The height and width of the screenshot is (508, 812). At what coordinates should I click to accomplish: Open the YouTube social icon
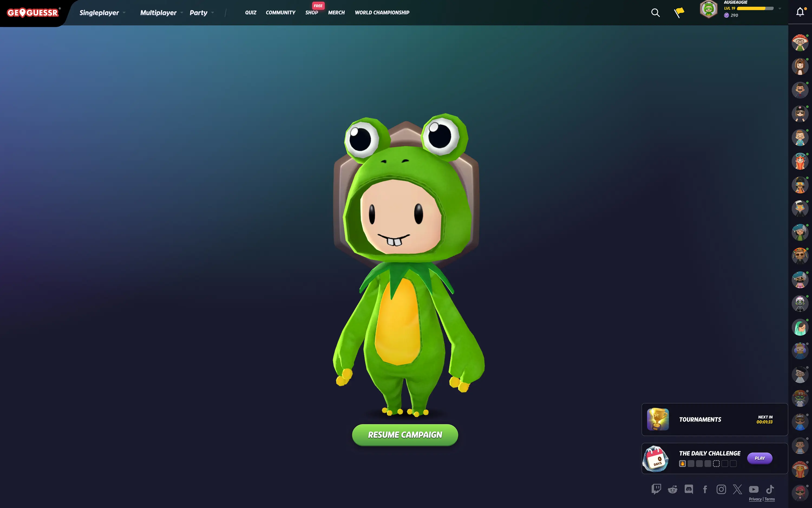(x=754, y=489)
